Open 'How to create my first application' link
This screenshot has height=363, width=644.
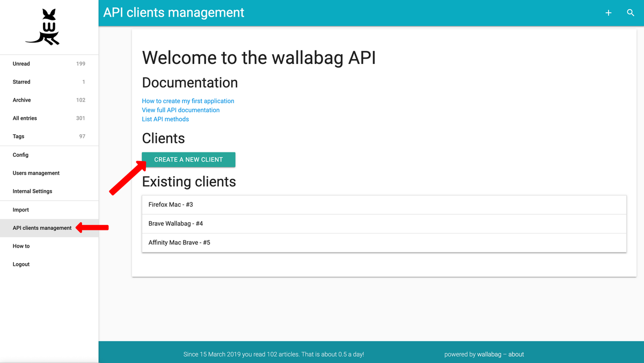188,101
